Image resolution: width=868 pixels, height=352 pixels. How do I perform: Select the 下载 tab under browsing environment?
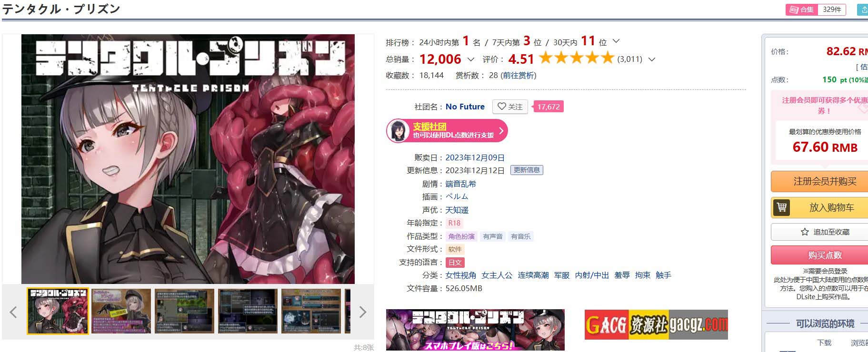pos(824,342)
